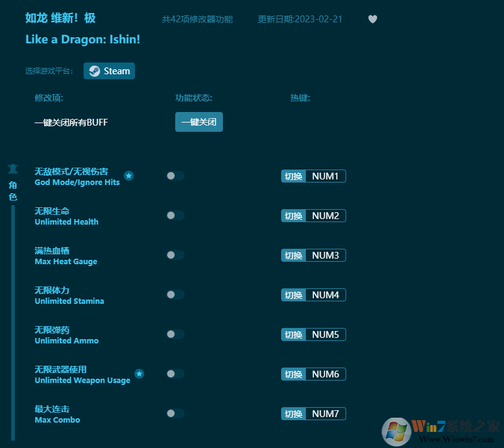
Task: Click the 共42项修改器功能 text
Action: (198, 19)
